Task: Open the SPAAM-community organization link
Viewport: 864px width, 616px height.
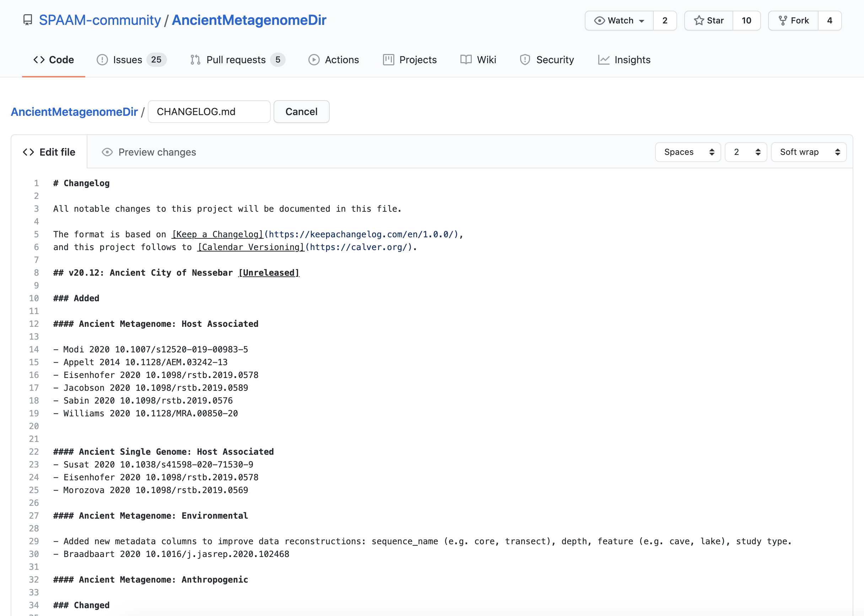Action: [100, 20]
